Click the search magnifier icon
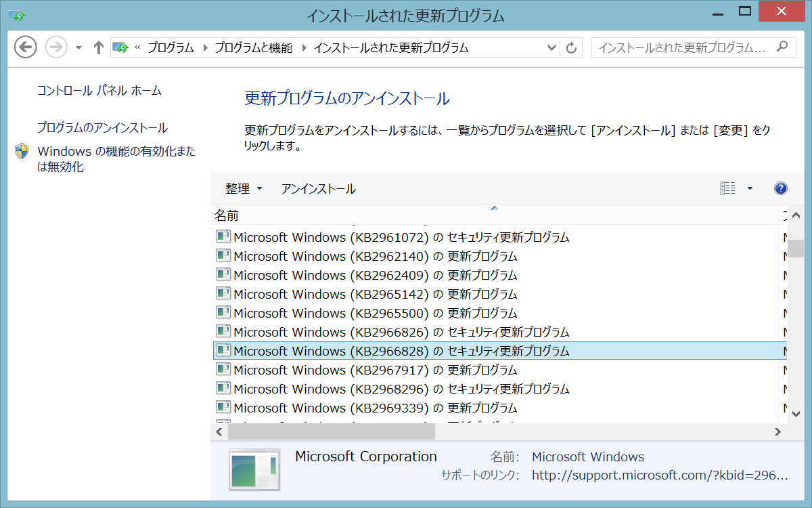Viewport: 812px width, 508px height. (x=782, y=47)
